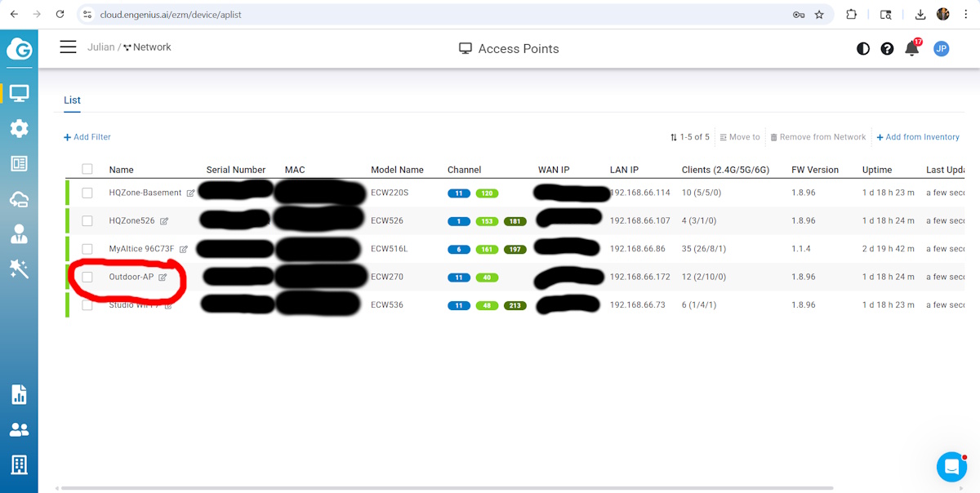
Task: Click the Move to button
Action: [740, 137]
